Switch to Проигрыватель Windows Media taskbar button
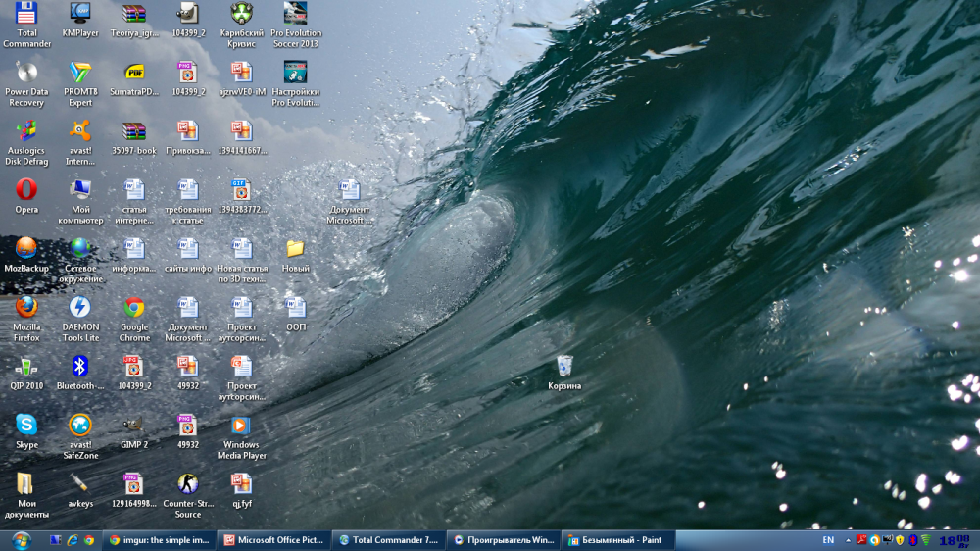980x551 pixels. coord(505,540)
